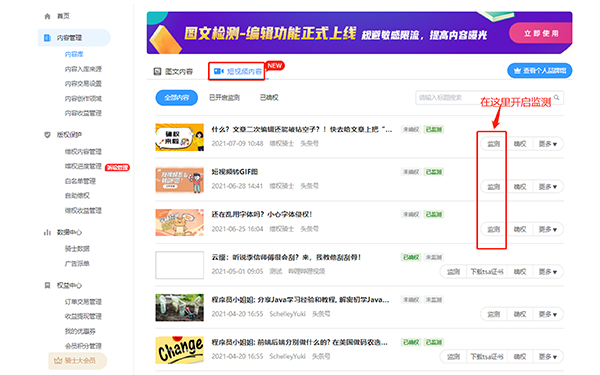600x375 pixels.
Task: Open 广告派单 in sidebar
Action: [x=77, y=264]
